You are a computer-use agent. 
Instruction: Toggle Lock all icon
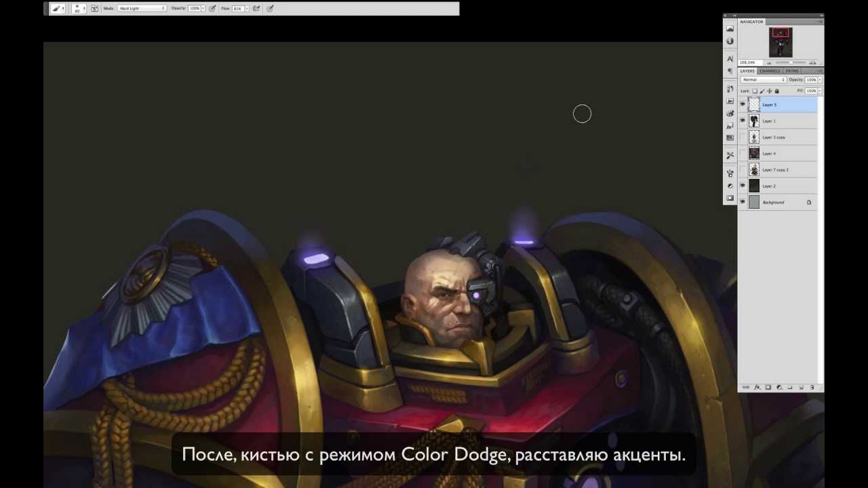pos(777,91)
